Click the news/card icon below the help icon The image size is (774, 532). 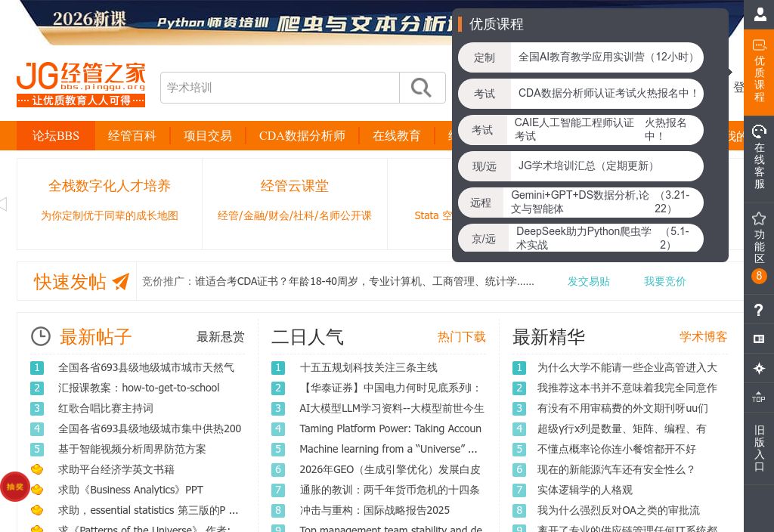pos(759,339)
